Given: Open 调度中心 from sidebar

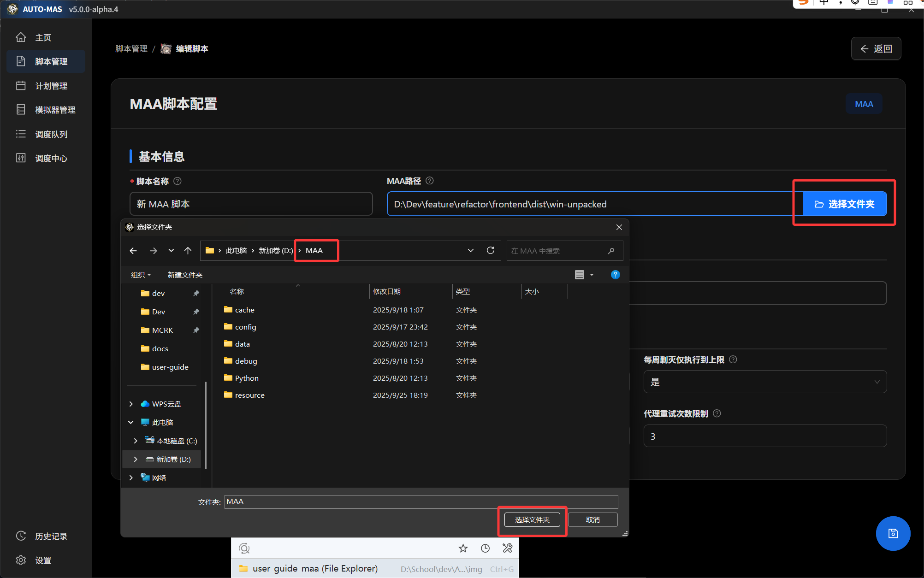Looking at the screenshot, I should pyautogui.click(x=51, y=158).
